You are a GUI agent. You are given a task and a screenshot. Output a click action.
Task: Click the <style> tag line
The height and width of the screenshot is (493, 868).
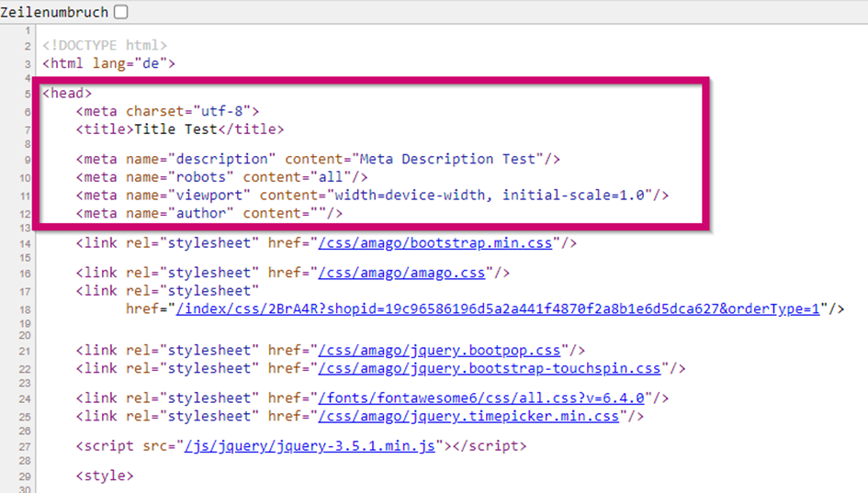(105, 476)
